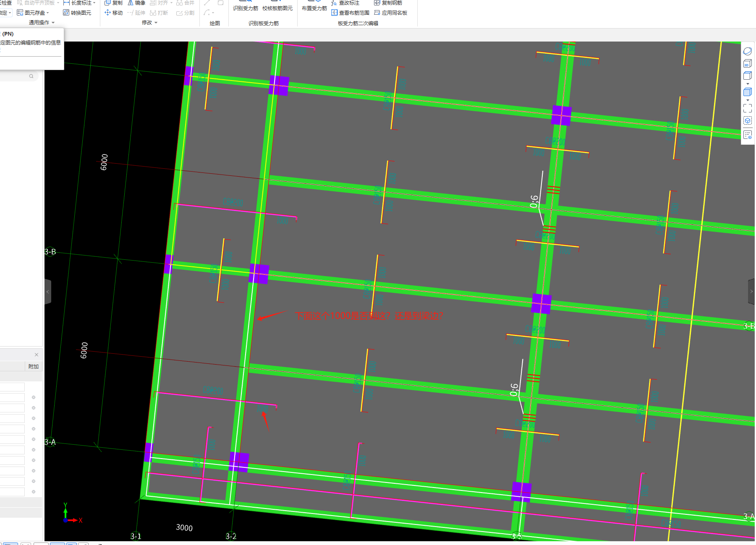Choose the straight line draw tool
756x545 pixels.
(207, 3)
